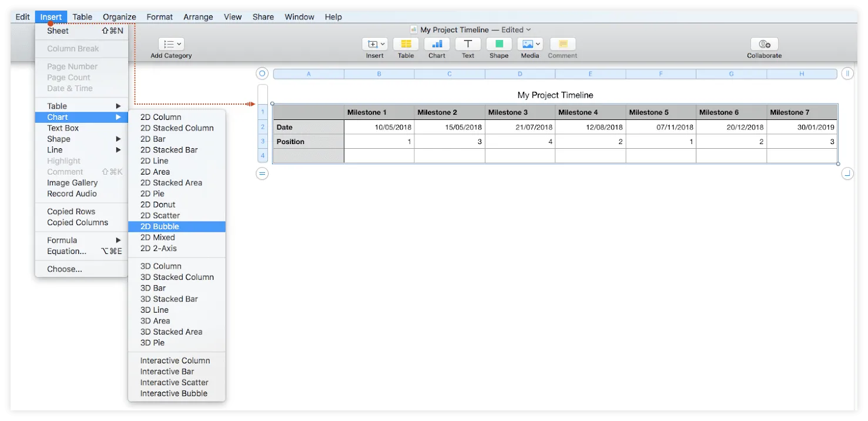Open the Add Category dropdown
Image resolution: width=868 pixels, height=421 pixels.
(x=171, y=44)
